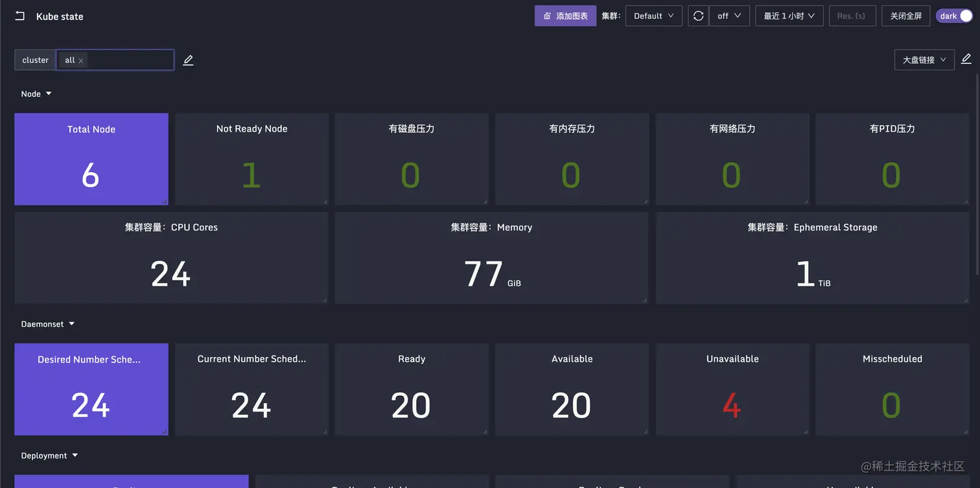Screen dimensions: 980x488
Task: Click the Res. (s) input field
Action: pyautogui.click(x=853, y=16)
